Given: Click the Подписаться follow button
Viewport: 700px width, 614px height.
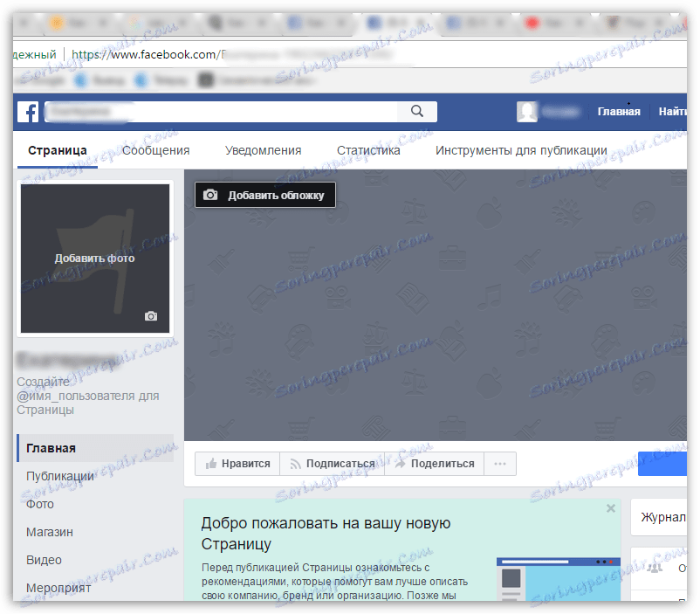Looking at the screenshot, I should pos(333,464).
